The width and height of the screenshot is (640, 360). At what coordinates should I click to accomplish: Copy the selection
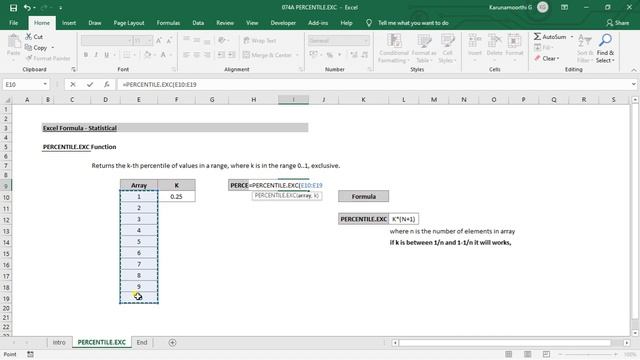pyautogui.click(x=36, y=48)
